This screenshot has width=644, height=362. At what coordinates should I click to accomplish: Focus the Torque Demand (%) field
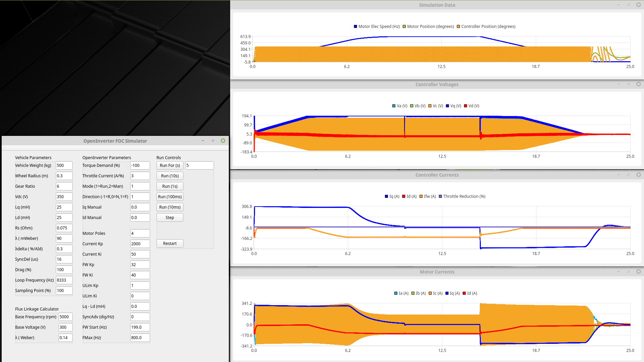pos(140,166)
